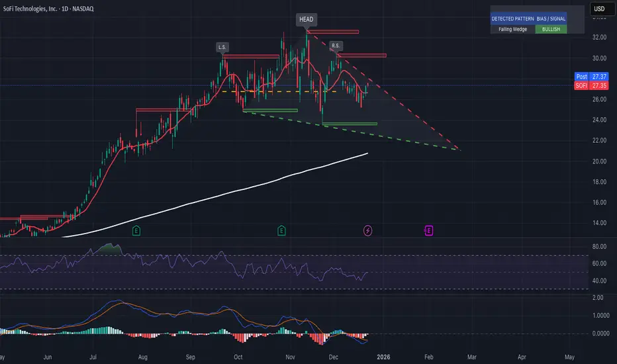Click the SoFi Technologies, Inc. chart title
Viewport: 617px width, 364px height.
click(48, 9)
